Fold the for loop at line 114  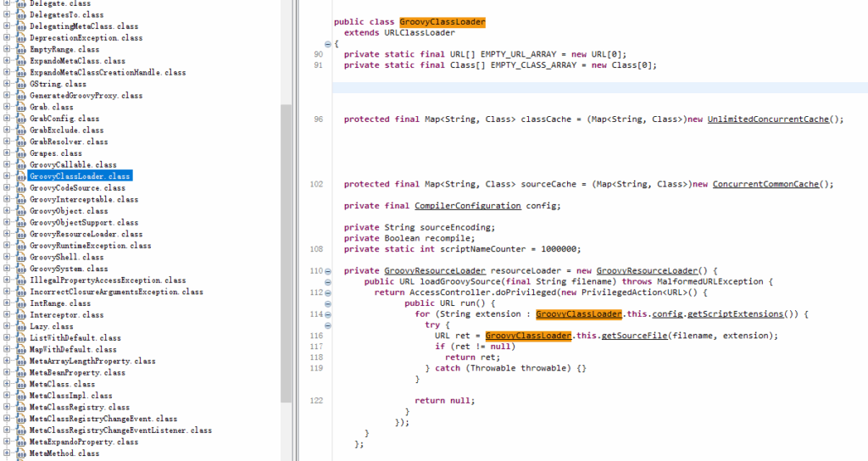[328, 314]
